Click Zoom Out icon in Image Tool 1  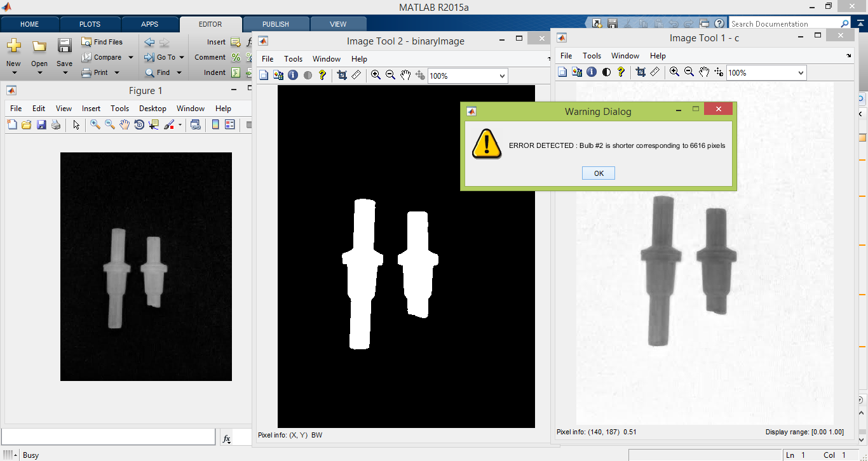coord(689,72)
